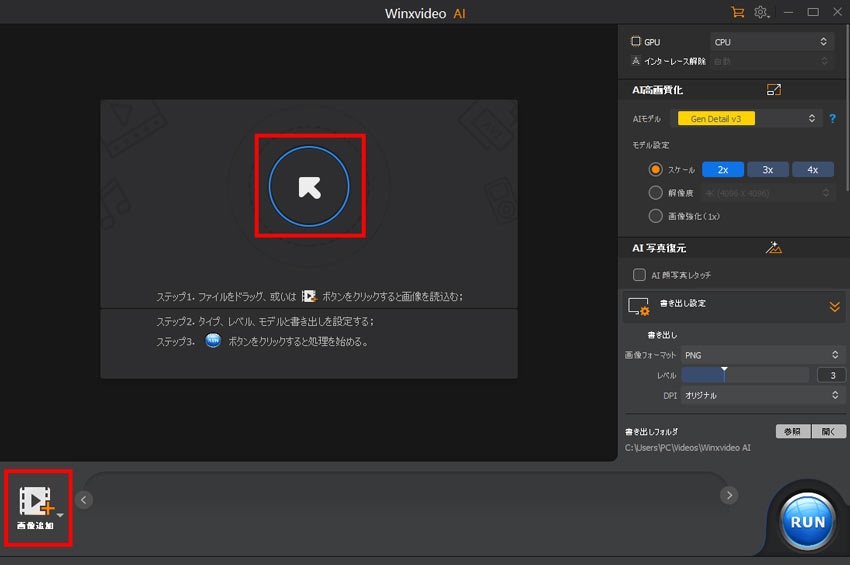Click the 参照 browse button
850x565 pixels.
[x=793, y=431]
